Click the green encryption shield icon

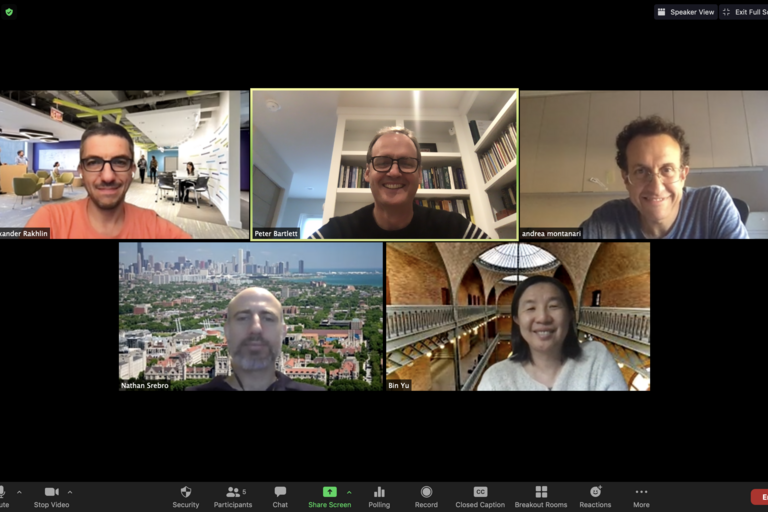pyautogui.click(x=9, y=12)
